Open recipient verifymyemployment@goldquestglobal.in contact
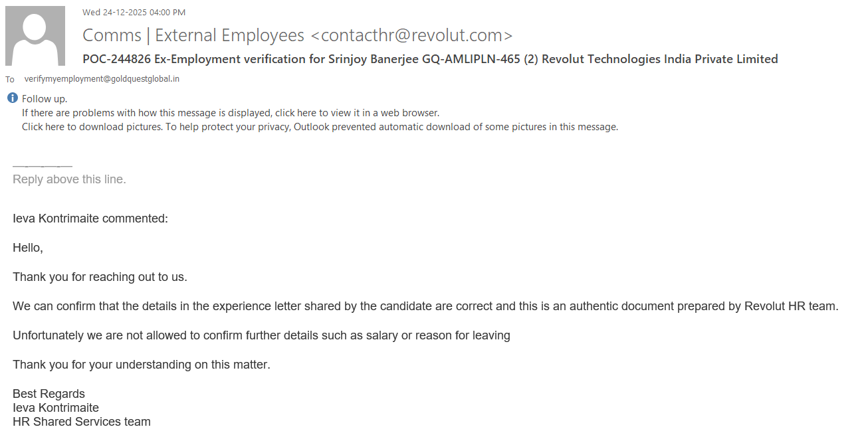This screenshot has height=443, width=868. pos(102,79)
